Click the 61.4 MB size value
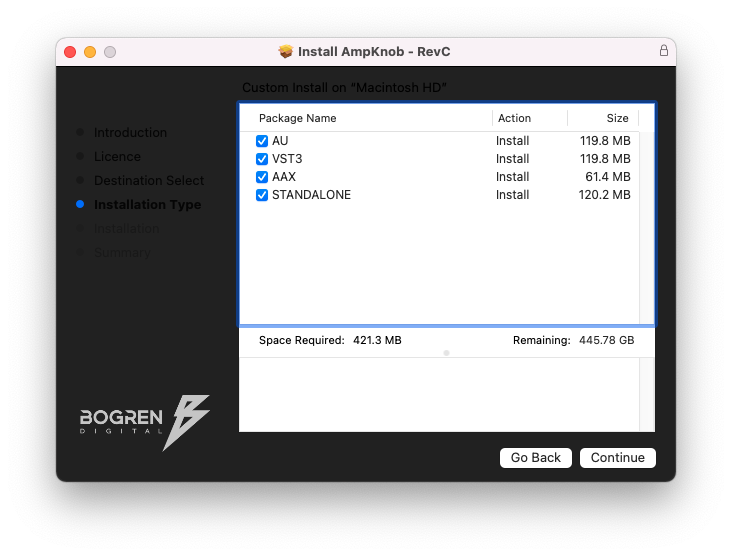Screen dimensions: 732x556 (608, 177)
